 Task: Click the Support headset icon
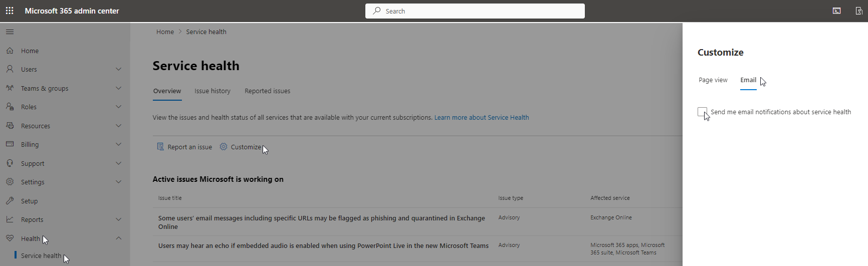pos(10,163)
